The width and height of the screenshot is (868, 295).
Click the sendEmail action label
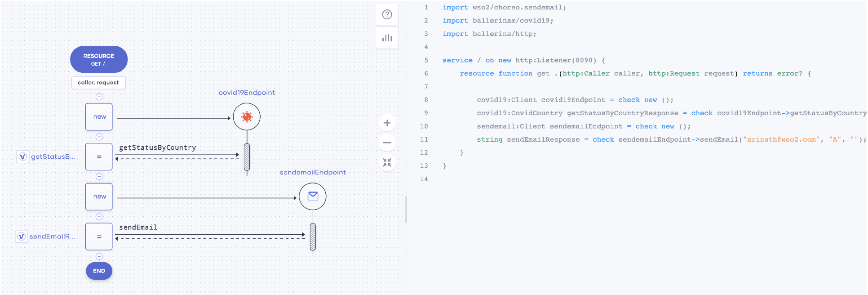point(138,228)
